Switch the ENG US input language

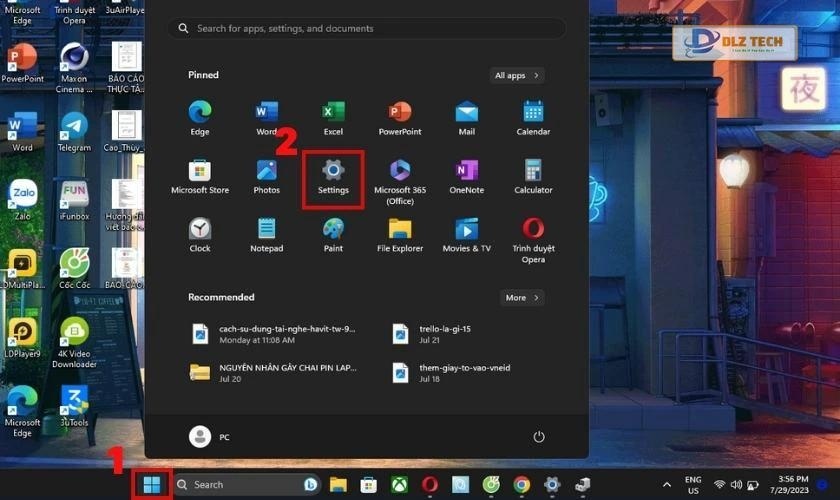tap(693, 485)
